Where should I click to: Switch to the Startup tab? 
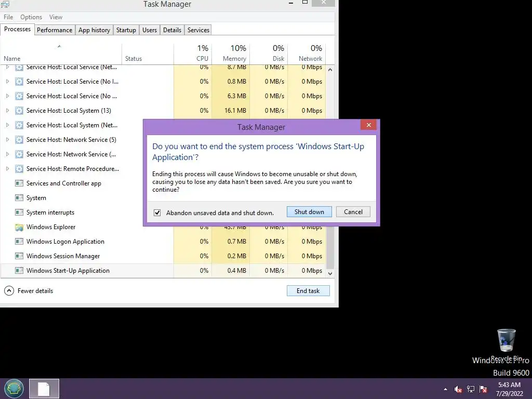click(126, 30)
